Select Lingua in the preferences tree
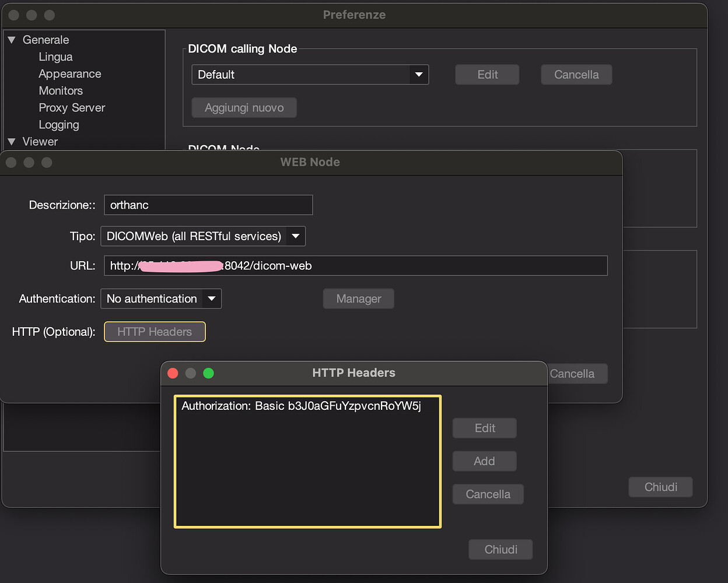Viewport: 728px width, 583px height. point(55,57)
